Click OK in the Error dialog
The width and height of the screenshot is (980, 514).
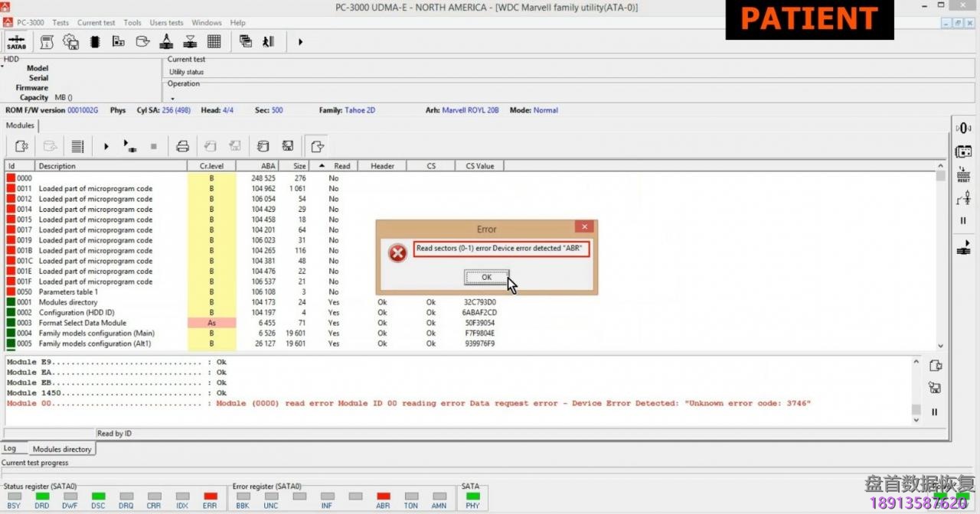click(486, 277)
